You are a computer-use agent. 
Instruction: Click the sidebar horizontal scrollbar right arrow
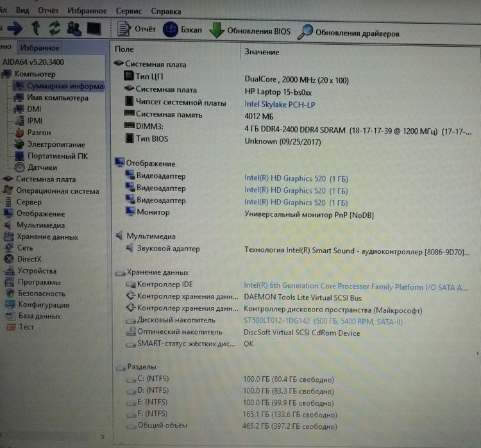pos(103,437)
